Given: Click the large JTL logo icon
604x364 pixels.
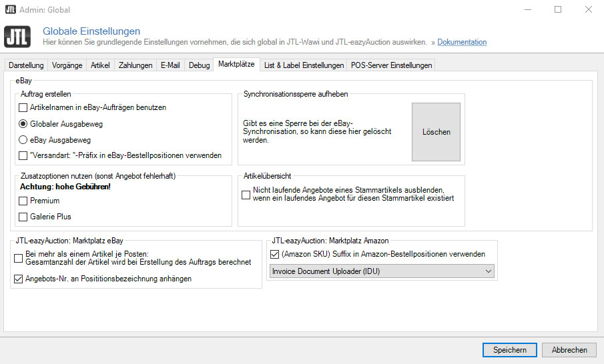Looking at the screenshot, I should pos(17,37).
